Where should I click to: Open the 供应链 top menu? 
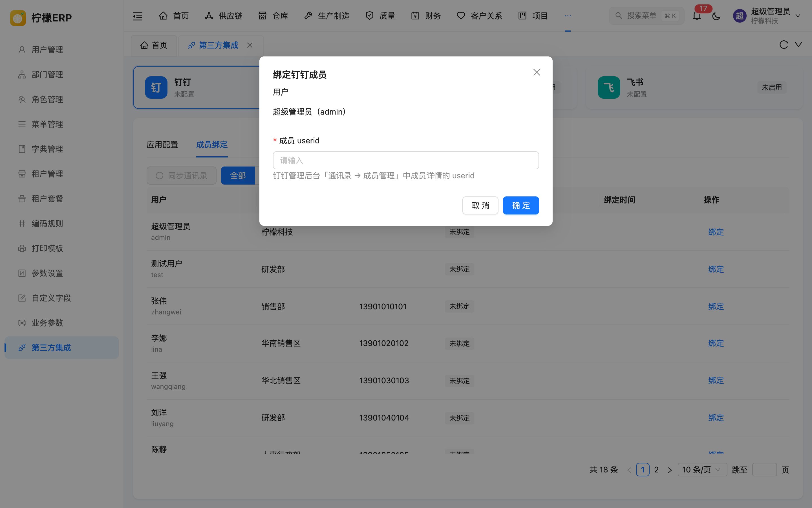[223, 16]
